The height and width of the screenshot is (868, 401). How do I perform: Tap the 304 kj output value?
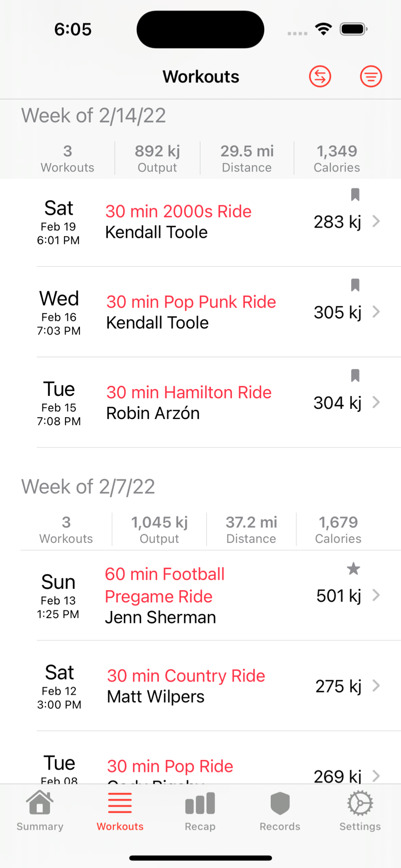click(x=337, y=403)
